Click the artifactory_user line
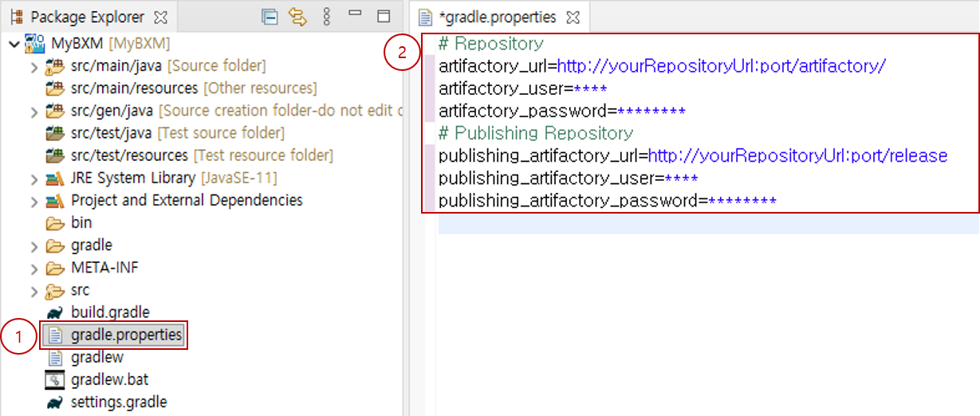 523,88
